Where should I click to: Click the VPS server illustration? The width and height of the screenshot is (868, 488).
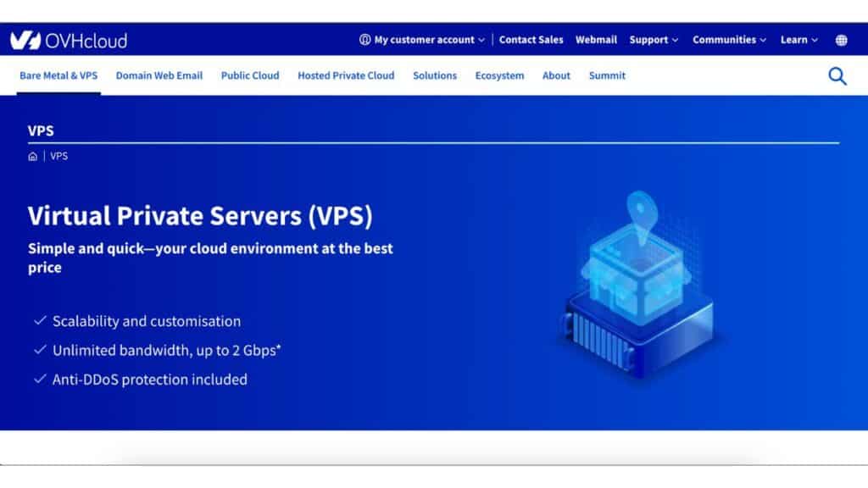click(x=640, y=286)
